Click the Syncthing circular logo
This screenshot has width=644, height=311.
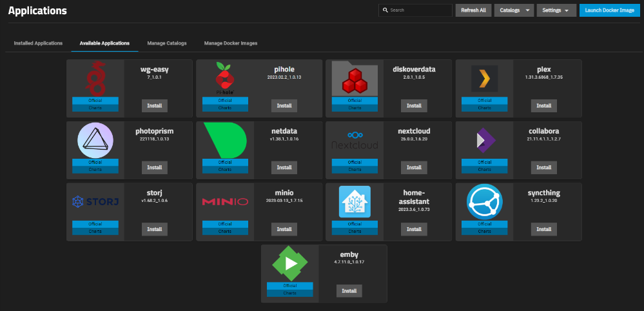(x=484, y=202)
